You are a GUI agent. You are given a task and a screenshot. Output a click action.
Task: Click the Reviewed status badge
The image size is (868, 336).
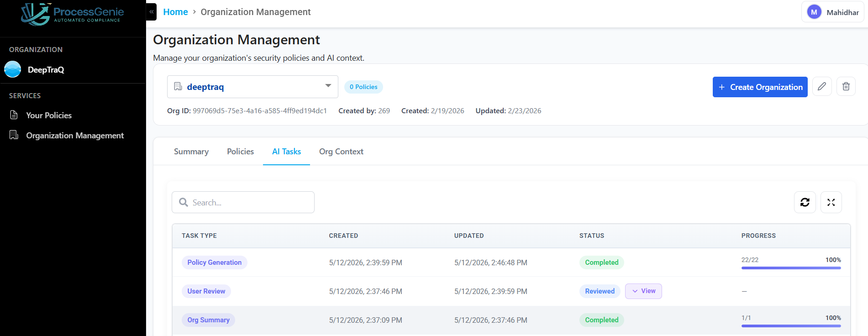(x=600, y=291)
